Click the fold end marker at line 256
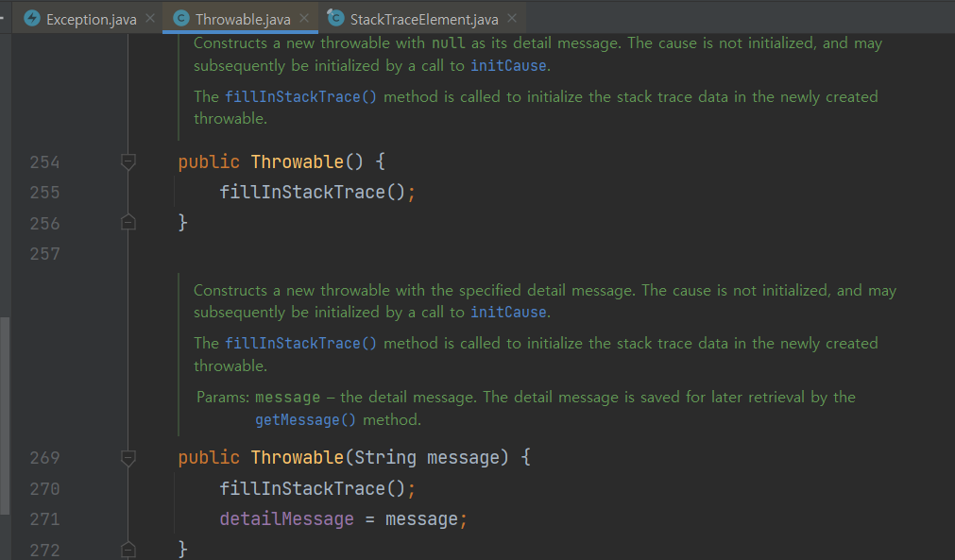955x560 pixels. (128, 222)
